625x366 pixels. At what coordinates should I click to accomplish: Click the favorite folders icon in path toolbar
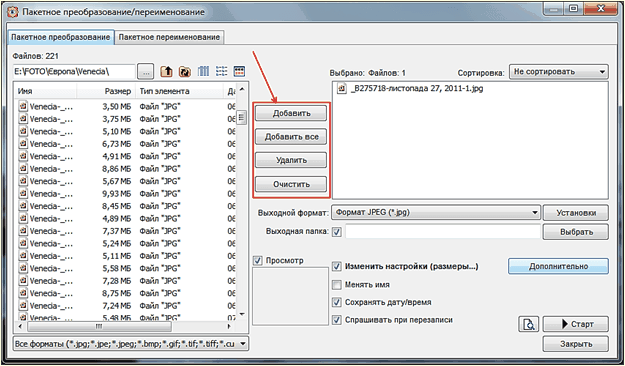coord(185,72)
